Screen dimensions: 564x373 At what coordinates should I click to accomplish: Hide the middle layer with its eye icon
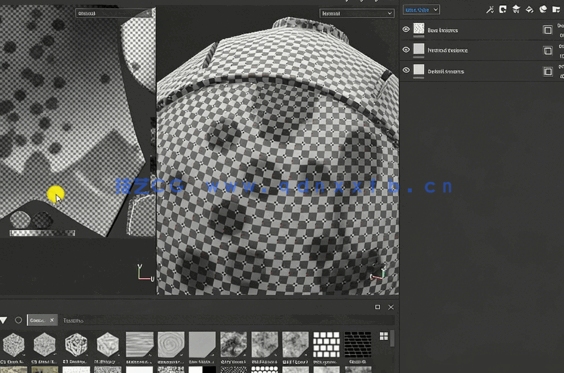[406, 50]
